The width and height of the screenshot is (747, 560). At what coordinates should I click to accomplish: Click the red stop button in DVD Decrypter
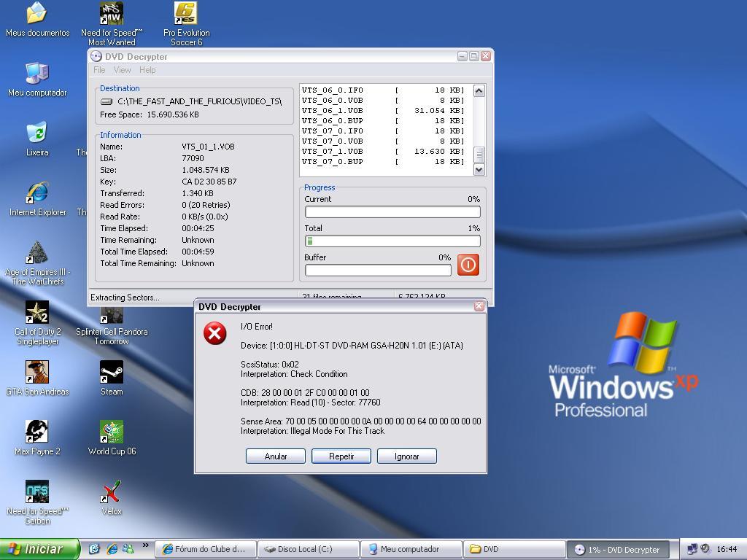[468, 264]
